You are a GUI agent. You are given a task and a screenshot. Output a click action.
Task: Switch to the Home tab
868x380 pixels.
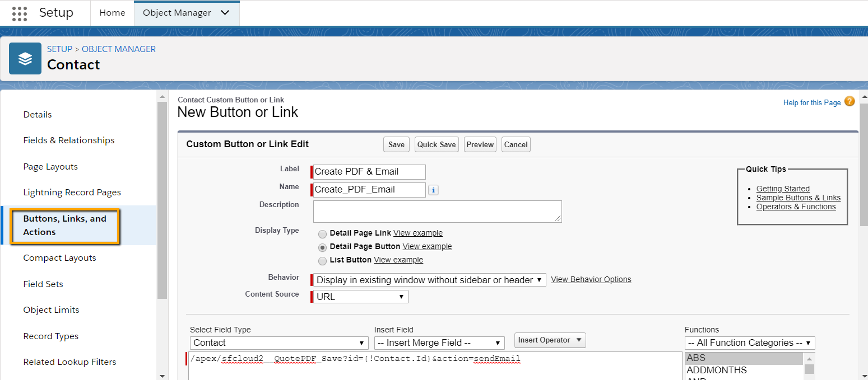click(112, 13)
